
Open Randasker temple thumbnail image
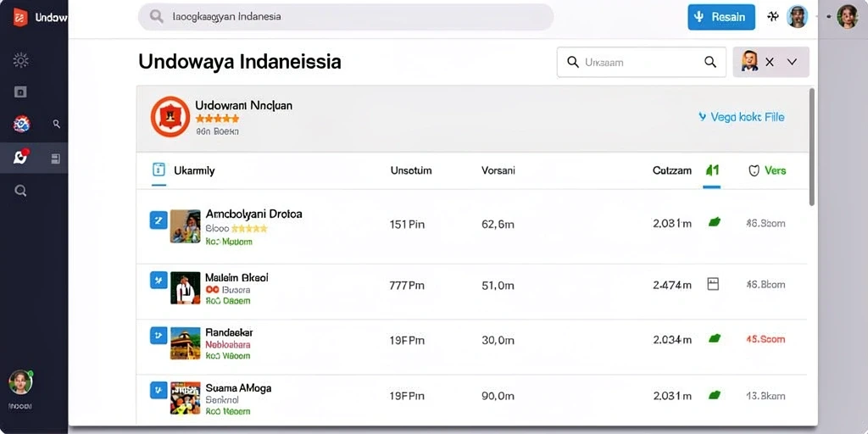coord(186,343)
